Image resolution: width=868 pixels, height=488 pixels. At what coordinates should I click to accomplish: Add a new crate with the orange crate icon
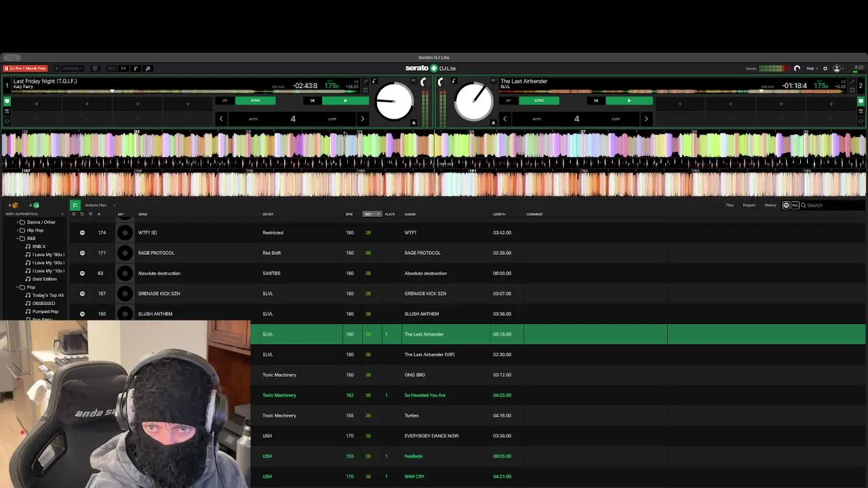tap(14, 205)
